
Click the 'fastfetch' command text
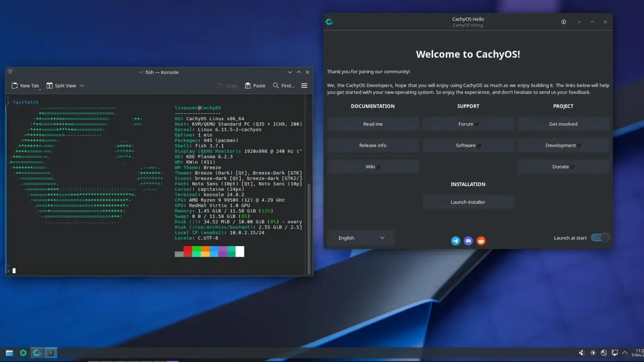point(25,102)
